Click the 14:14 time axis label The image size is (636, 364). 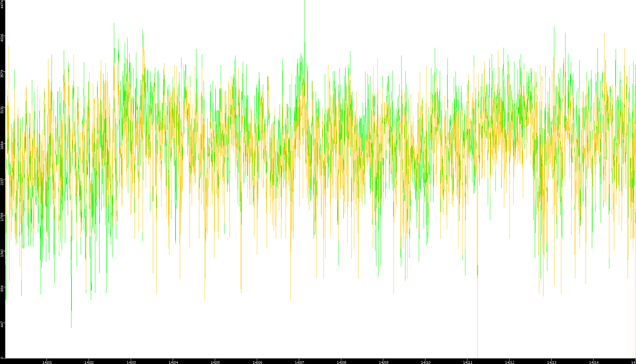tap(594, 362)
